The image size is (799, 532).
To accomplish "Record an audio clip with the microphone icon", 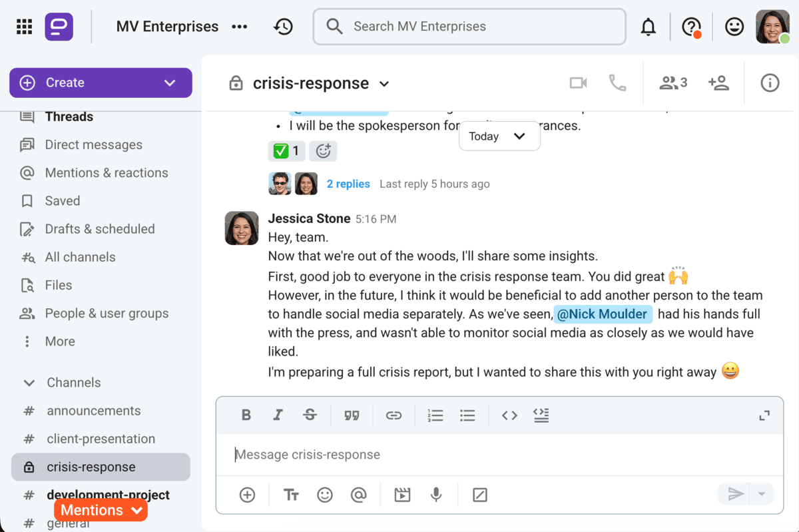I will tap(436, 495).
